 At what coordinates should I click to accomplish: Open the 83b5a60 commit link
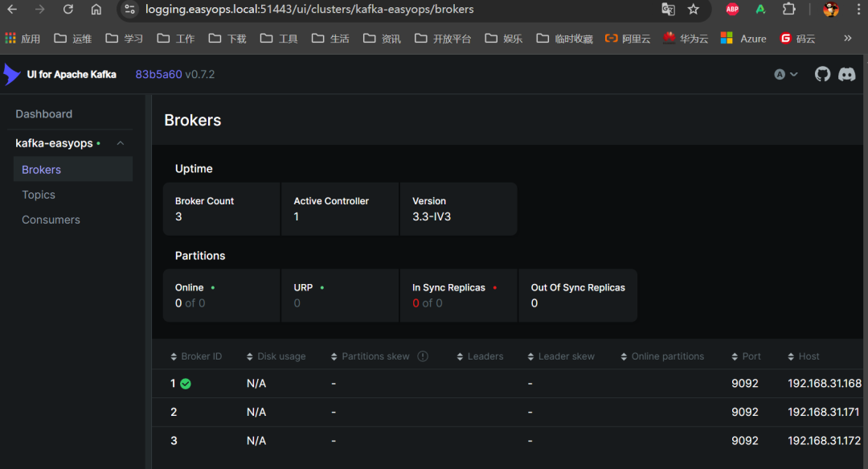click(x=158, y=74)
